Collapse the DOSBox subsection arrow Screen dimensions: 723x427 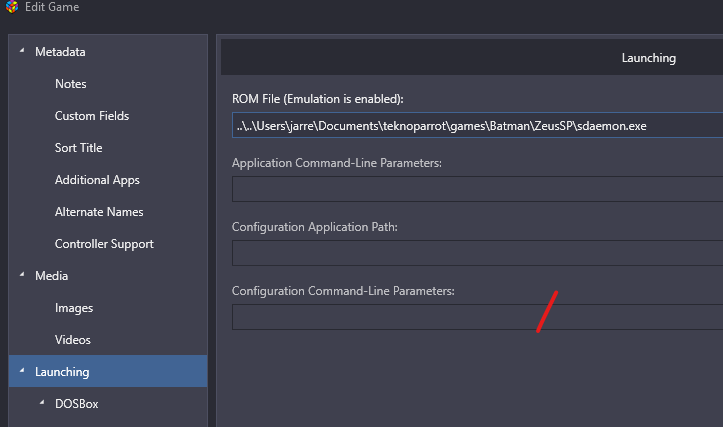pyautogui.click(x=42, y=402)
